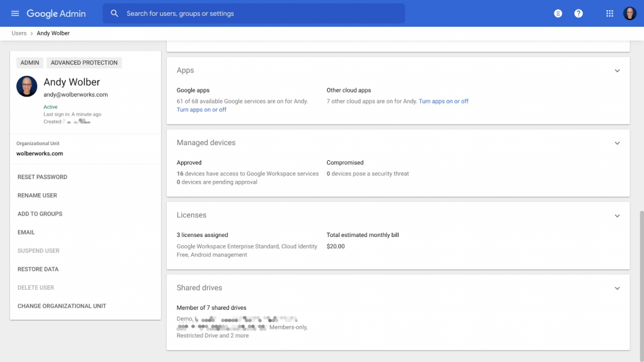Click the account avatar in top bar
644x362 pixels.
tap(630, 13)
